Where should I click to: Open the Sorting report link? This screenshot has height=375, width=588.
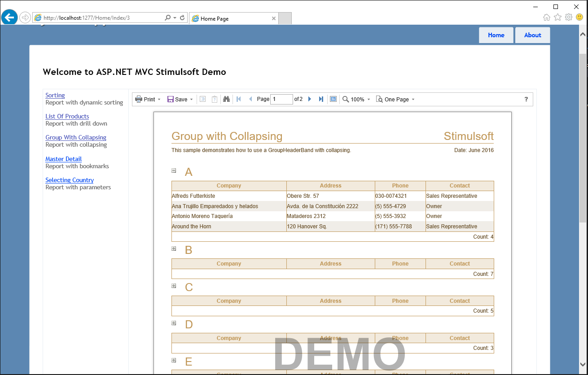point(55,95)
